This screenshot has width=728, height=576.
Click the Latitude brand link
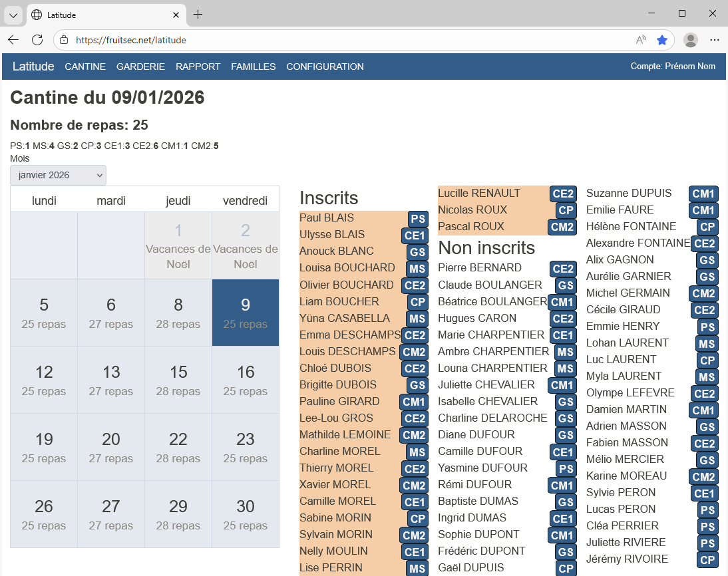point(33,67)
